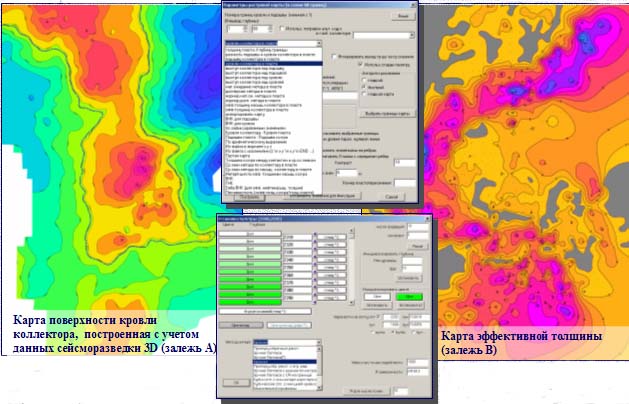Open the collector combo box arrow at upper right
Image resolution: width=629 pixels, height=404 pixels.
click(x=412, y=35)
